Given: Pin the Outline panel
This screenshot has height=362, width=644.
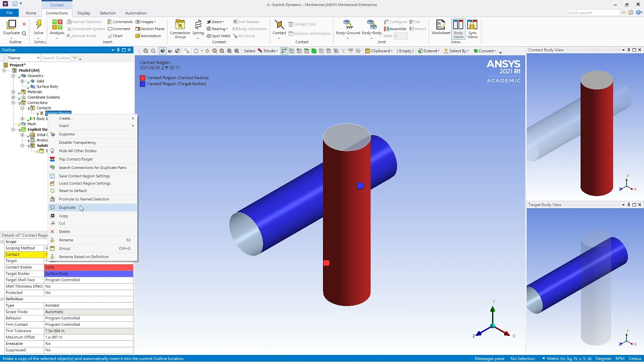Looking at the screenshot, I should point(118,50).
